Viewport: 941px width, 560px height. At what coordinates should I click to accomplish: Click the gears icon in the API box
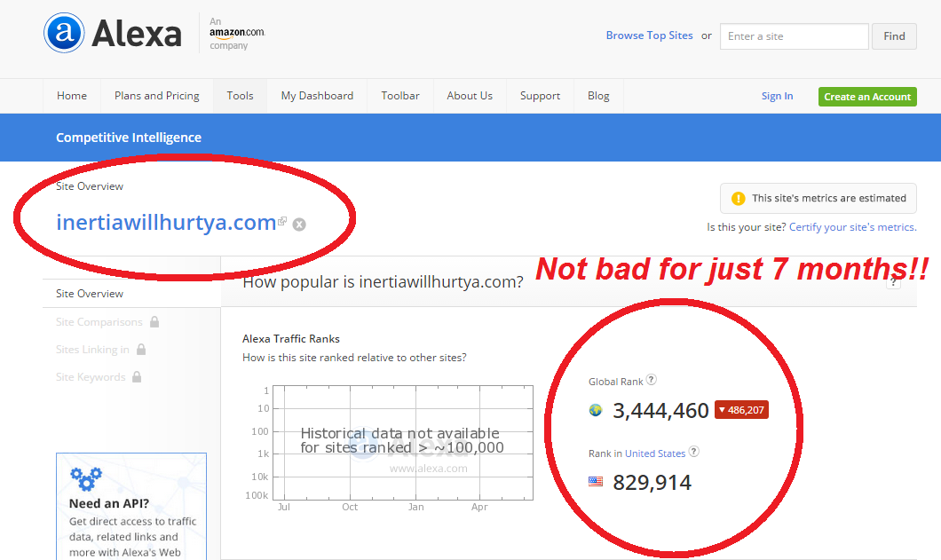(86, 478)
